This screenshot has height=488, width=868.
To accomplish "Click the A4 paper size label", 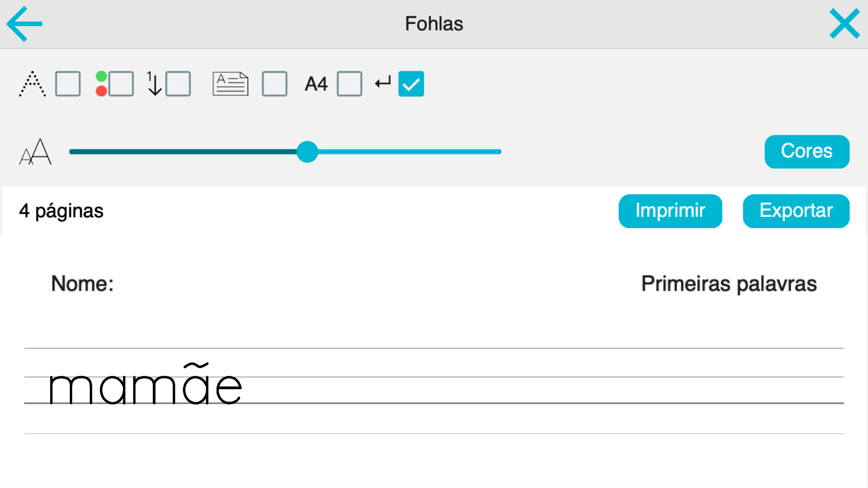I will point(316,84).
